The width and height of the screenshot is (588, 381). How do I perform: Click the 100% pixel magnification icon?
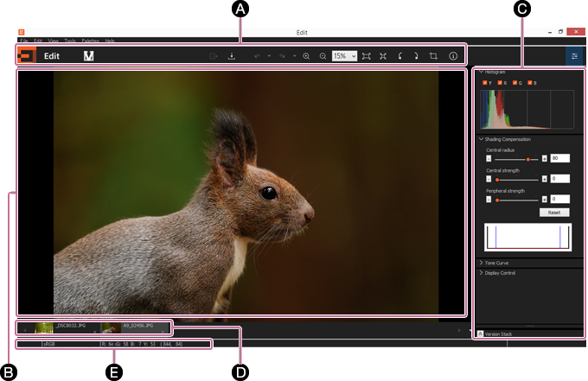(383, 56)
